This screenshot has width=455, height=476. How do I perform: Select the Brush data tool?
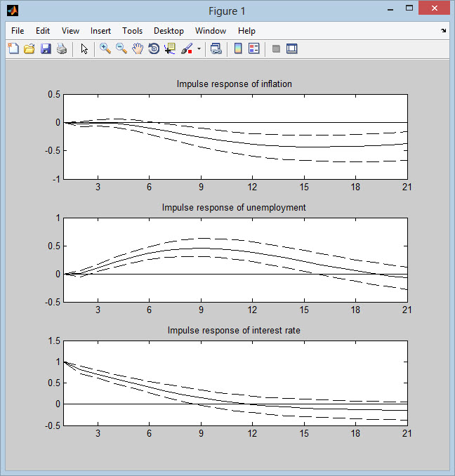coord(187,48)
